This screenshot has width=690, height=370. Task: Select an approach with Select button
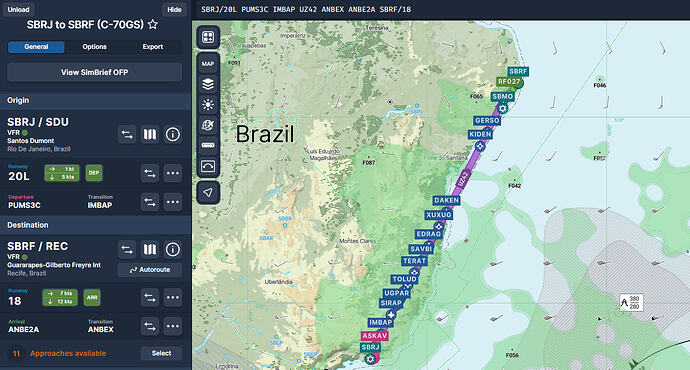(x=161, y=353)
